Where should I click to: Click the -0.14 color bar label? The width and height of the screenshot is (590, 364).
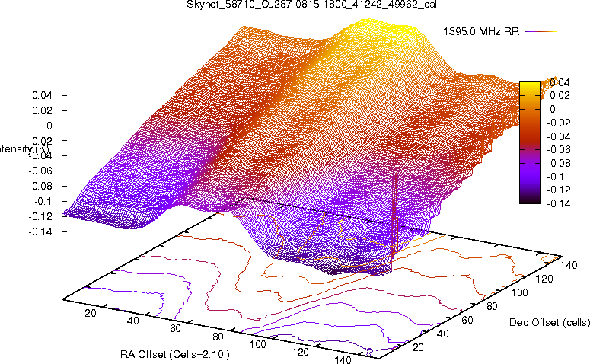point(558,203)
